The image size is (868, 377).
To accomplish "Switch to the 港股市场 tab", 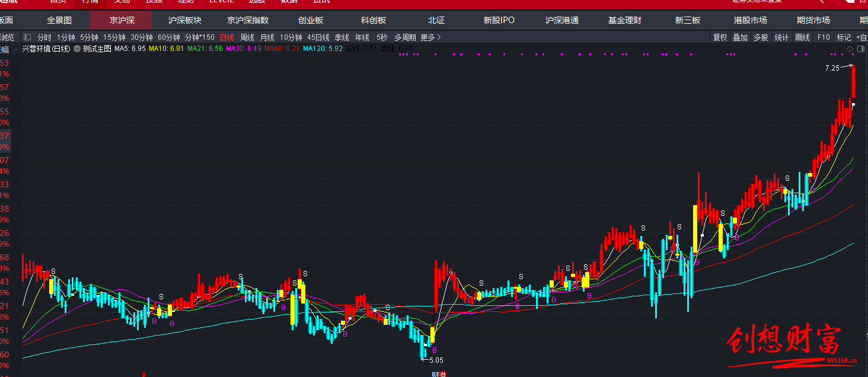I will 751,20.
